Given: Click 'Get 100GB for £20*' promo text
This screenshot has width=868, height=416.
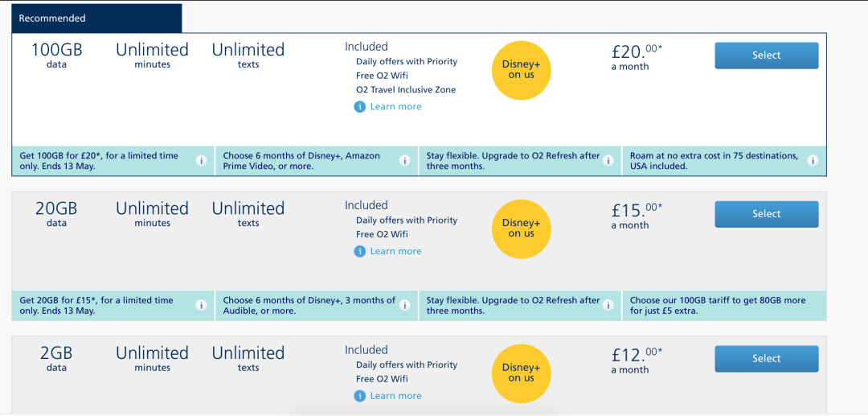Looking at the screenshot, I should coord(99,161).
